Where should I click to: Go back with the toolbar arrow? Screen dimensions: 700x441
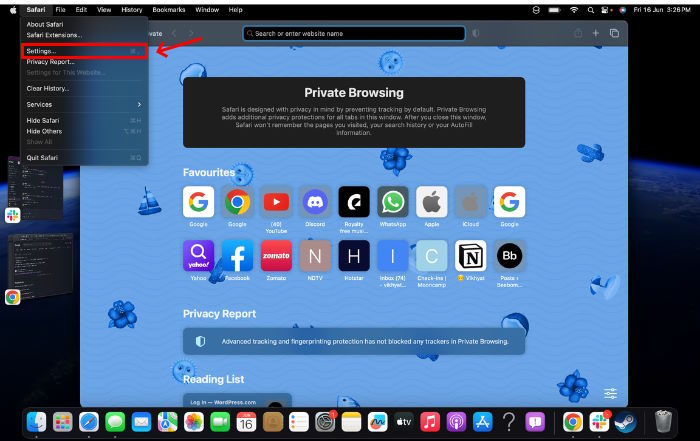pyautogui.click(x=174, y=33)
